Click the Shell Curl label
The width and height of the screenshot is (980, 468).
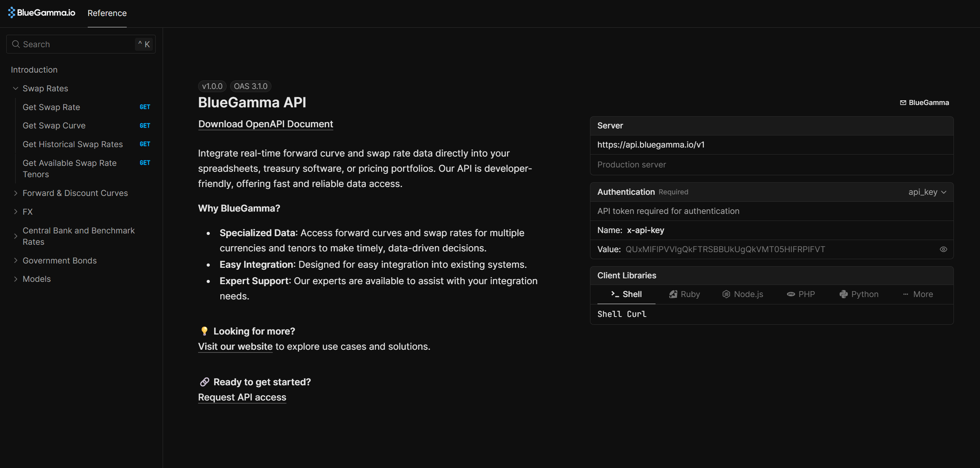[x=622, y=314]
